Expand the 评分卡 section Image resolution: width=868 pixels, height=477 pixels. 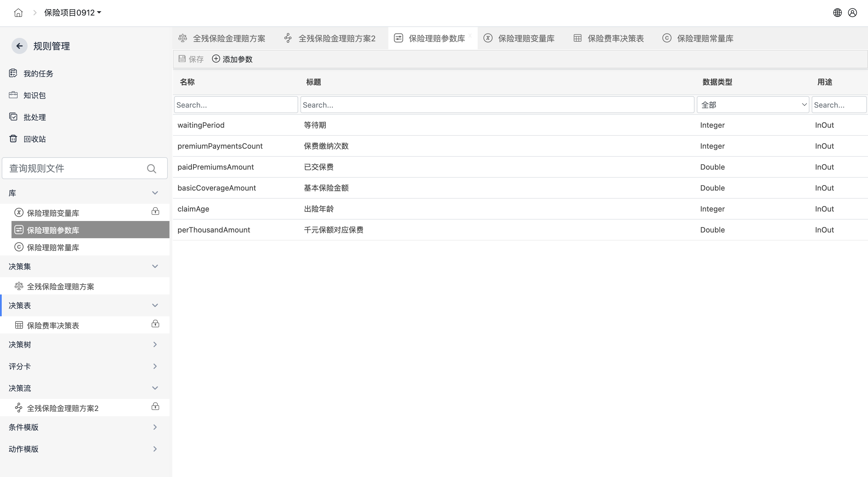(x=155, y=366)
